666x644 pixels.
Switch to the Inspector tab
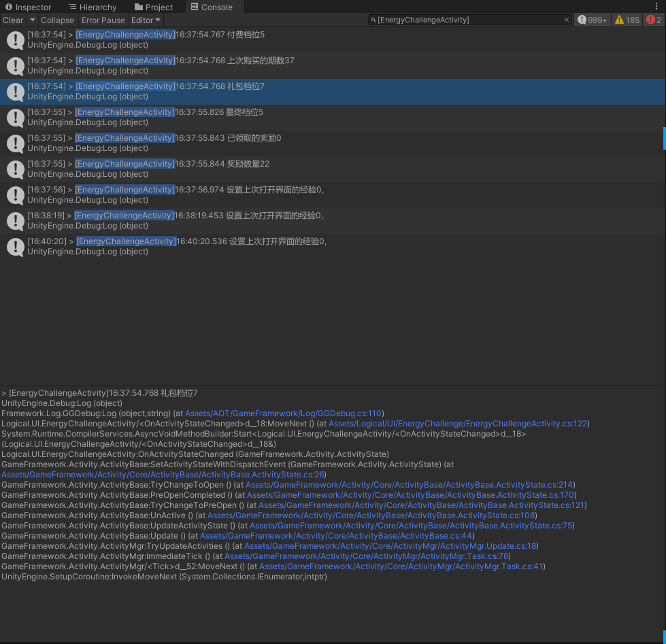(29, 7)
